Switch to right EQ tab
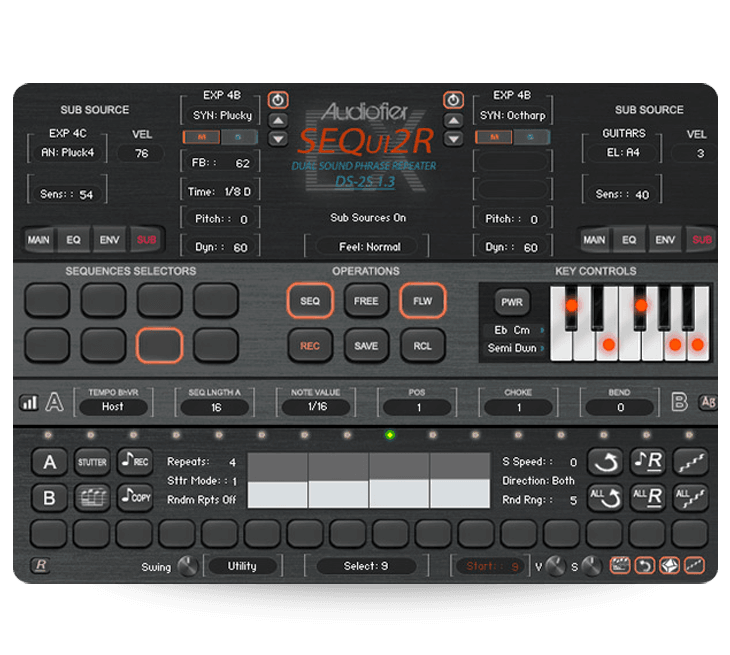Screen dimensions: 730x655 point(629,240)
